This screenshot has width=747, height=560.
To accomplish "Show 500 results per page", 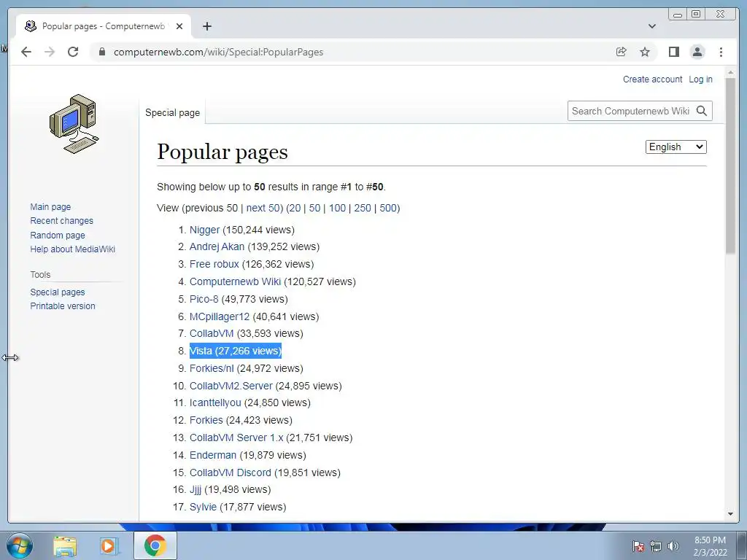I will [x=388, y=208].
